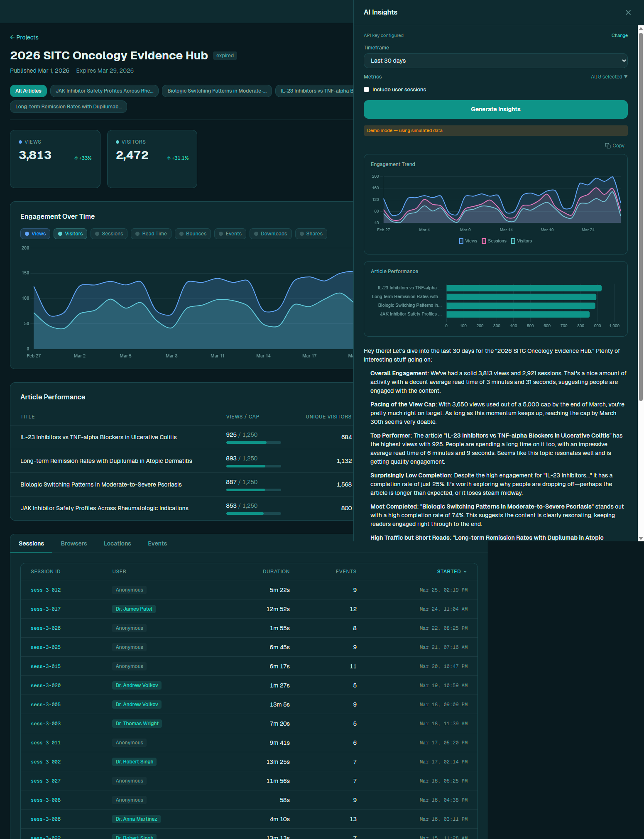Enable the Include user sessions checkbox
Image resolution: width=644 pixels, height=839 pixels.
[x=366, y=90]
